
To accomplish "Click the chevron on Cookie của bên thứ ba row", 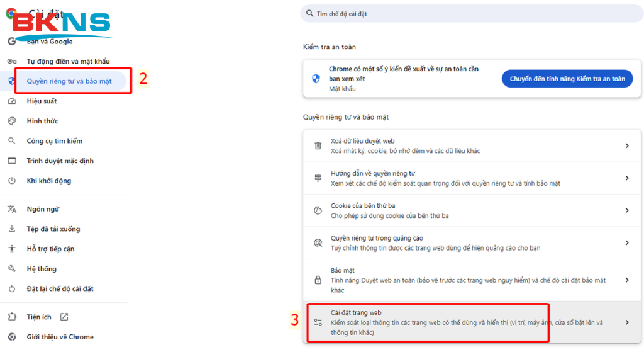I will 627,210.
